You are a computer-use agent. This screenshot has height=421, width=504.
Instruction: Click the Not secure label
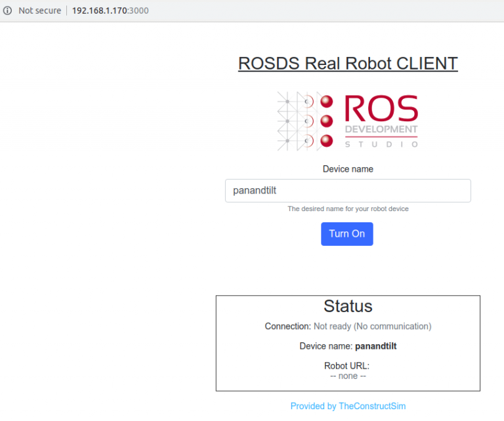(40, 10)
